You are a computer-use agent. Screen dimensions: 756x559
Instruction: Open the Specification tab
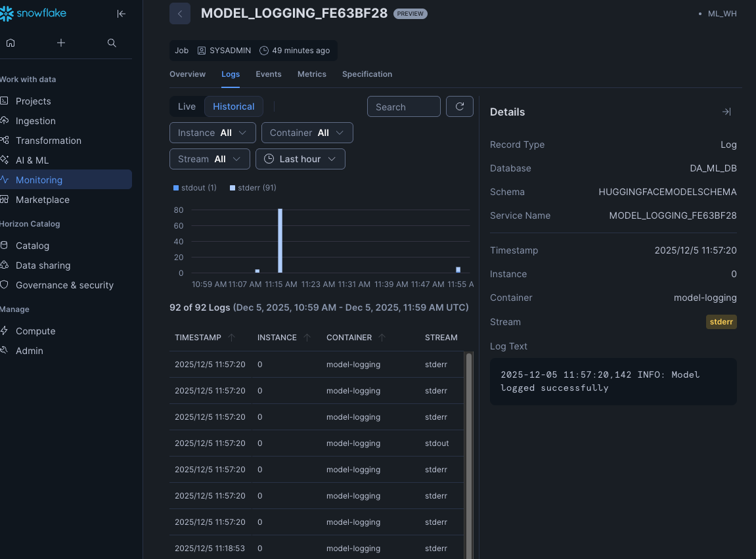click(x=367, y=74)
